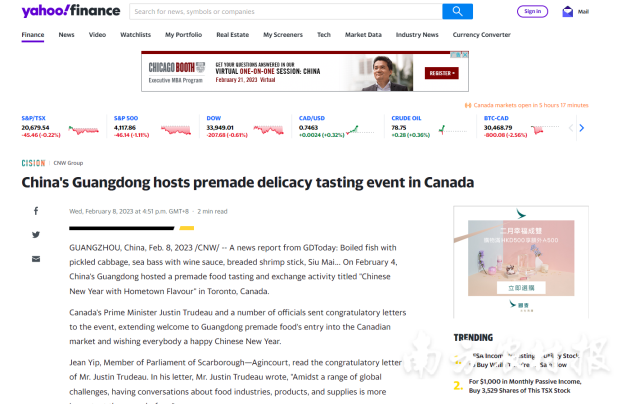
Task: Click the Sign in button
Action: [532, 11]
